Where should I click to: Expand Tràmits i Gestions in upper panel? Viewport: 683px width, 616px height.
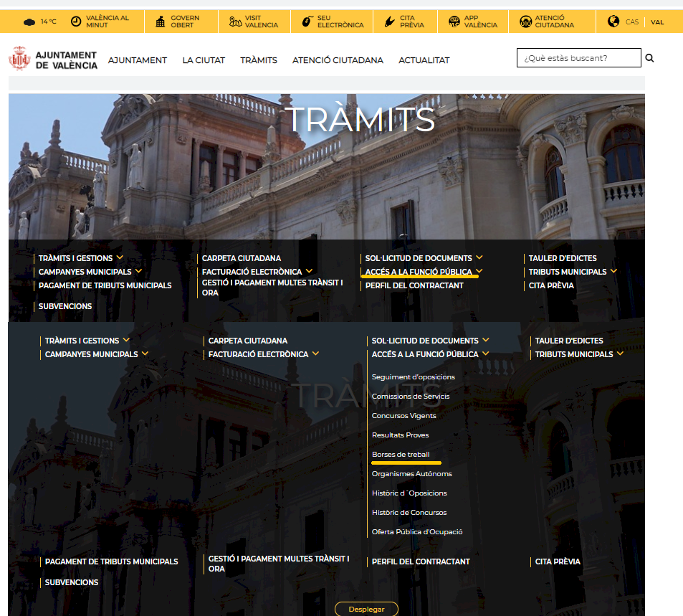pyautogui.click(x=120, y=257)
